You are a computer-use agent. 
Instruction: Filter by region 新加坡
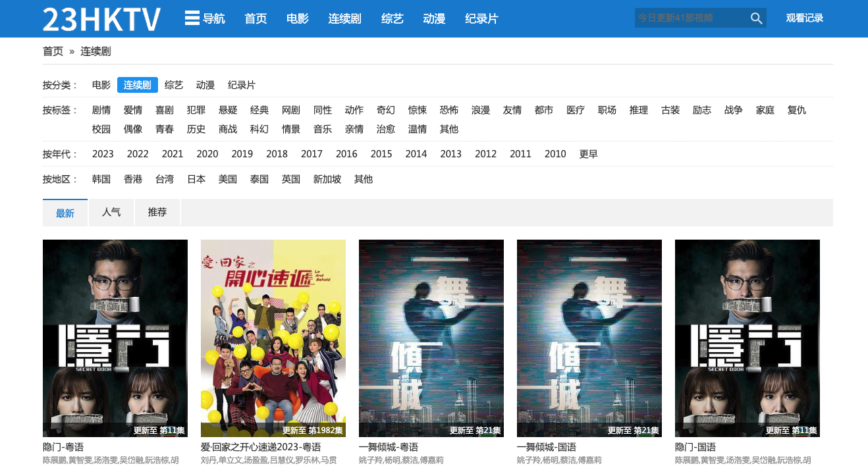(327, 179)
